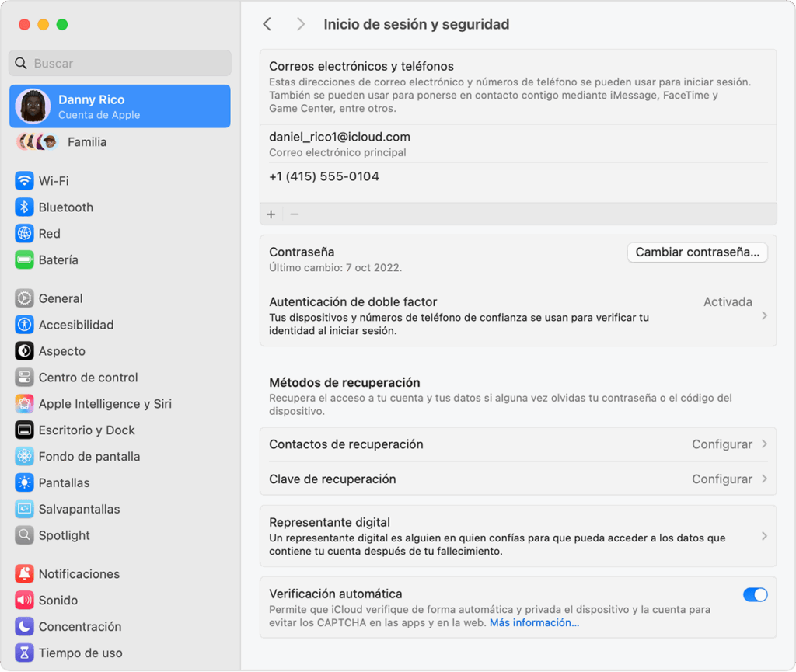Open Spotlight magnifier icon
The image size is (796, 672).
[x=24, y=535]
